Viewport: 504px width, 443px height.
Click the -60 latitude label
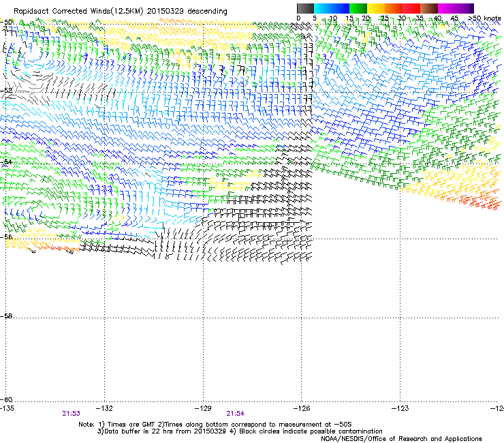6,400
